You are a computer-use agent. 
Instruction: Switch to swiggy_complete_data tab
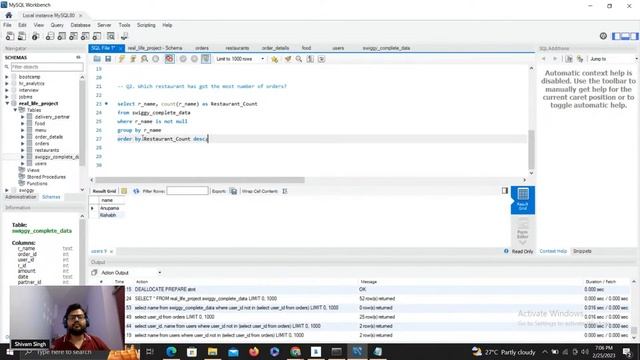[x=386, y=48]
